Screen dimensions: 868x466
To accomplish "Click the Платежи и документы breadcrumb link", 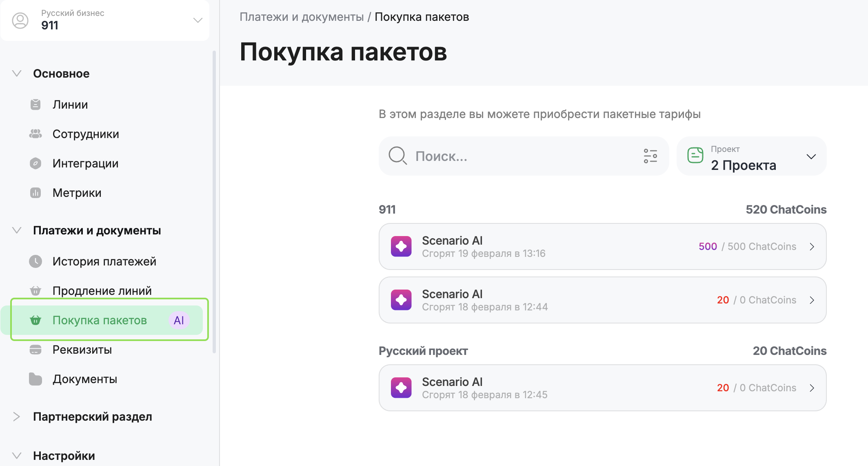I will click(x=301, y=17).
